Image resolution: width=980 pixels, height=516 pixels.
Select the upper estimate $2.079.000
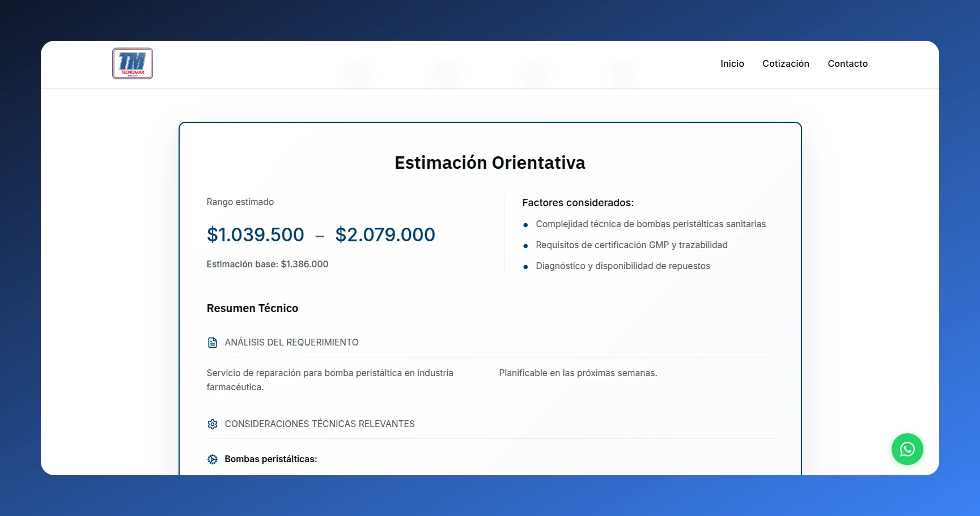pyautogui.click(x=385, y=234)
